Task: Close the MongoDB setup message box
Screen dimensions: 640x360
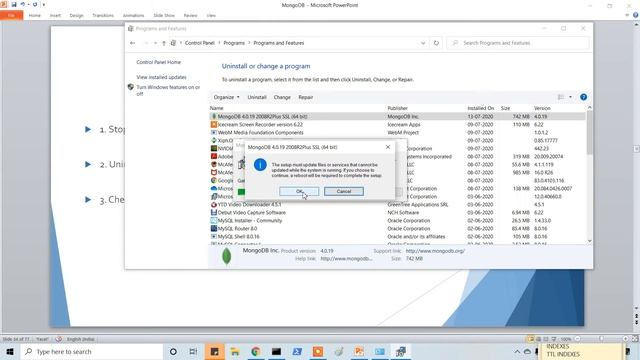Action: pos(388,147)
